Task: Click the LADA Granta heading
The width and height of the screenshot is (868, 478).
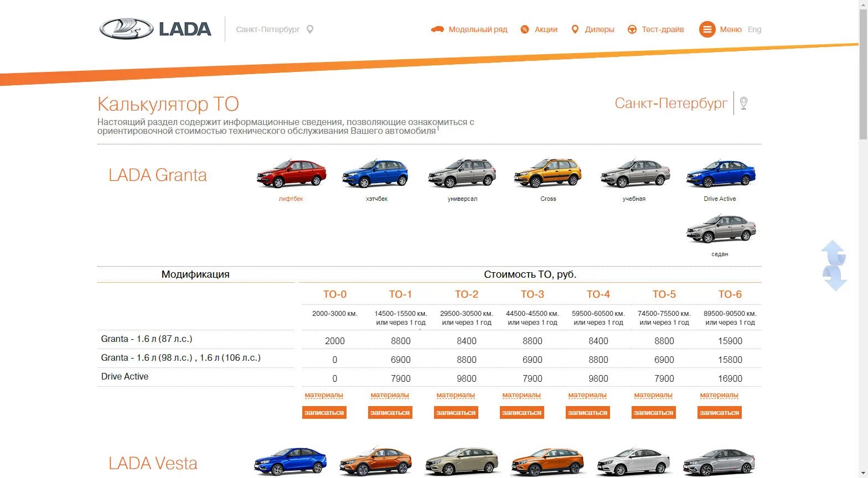Action: (x=158, y=175)
